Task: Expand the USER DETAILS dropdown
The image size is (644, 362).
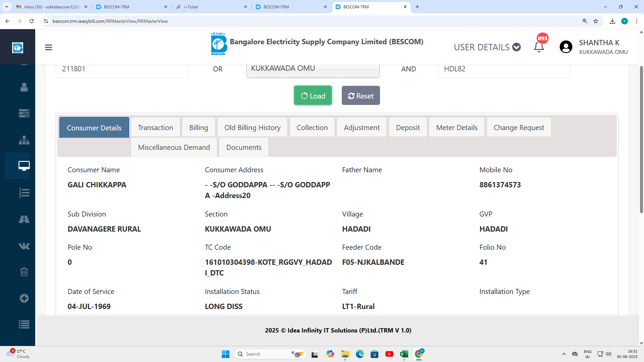Action: pos(487,47)
